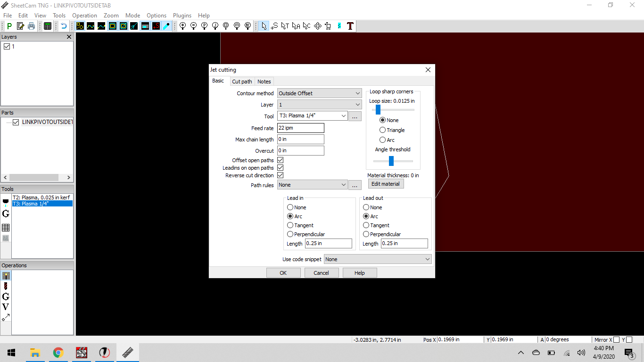Click the Edit material button

(x=385, y=184)
